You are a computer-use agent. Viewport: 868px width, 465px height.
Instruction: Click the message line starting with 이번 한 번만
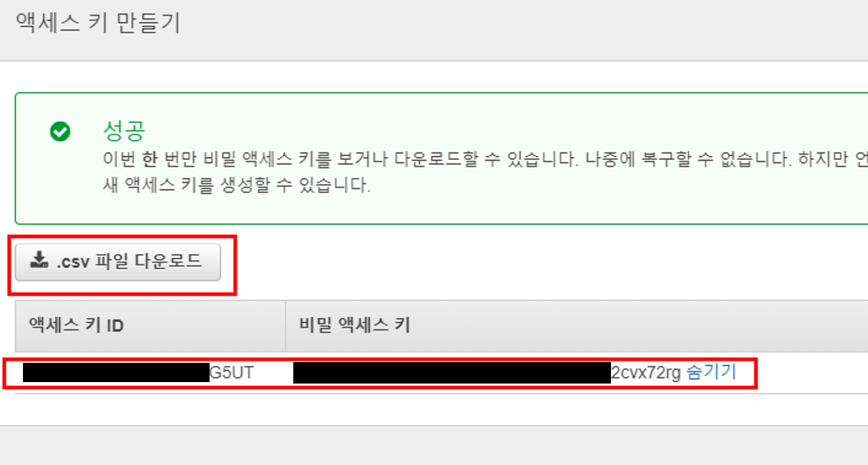pyautogui.click(x=485, y=159)
